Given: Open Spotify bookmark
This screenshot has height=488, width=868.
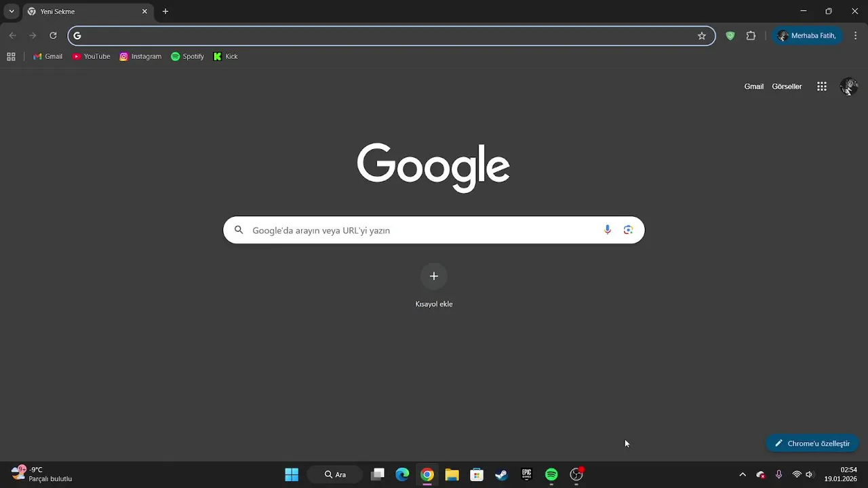Looking at the screenshot, I should [187, 56].
